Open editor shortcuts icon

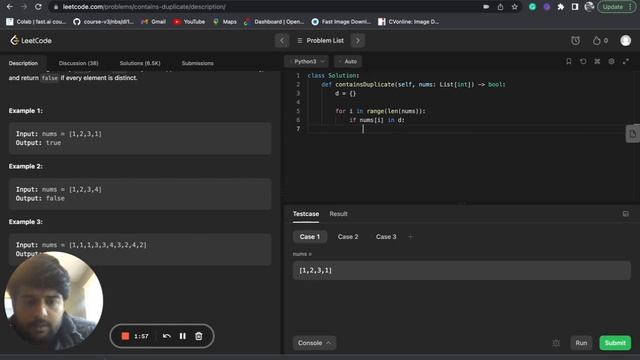[597, 61]
